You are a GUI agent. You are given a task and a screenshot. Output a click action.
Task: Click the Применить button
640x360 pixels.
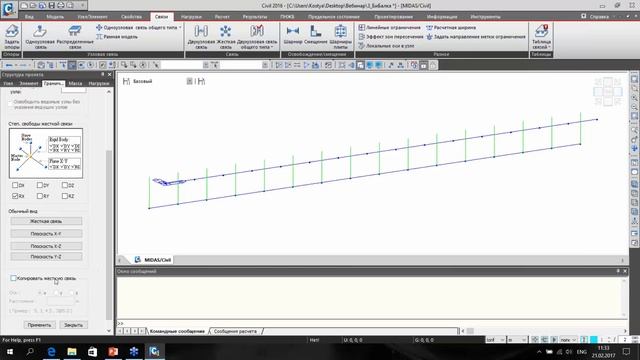(x=40, y=325)
